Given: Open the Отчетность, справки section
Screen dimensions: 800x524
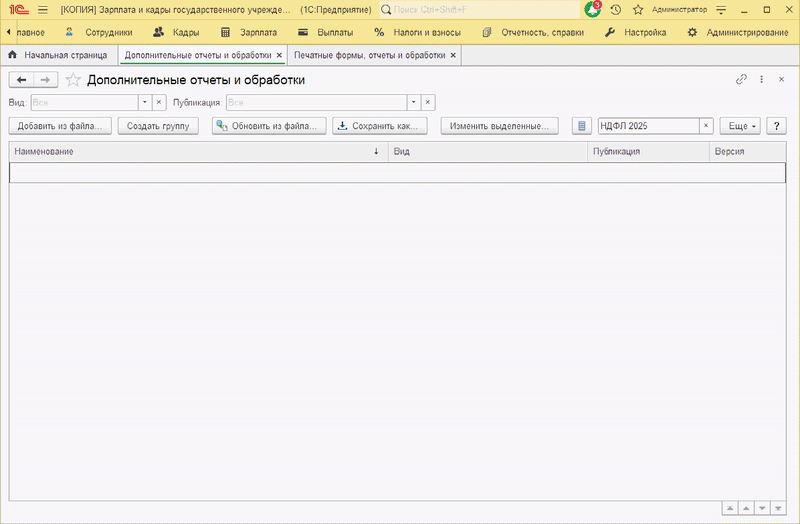Looking at the screenshot, I should point(533,33).
